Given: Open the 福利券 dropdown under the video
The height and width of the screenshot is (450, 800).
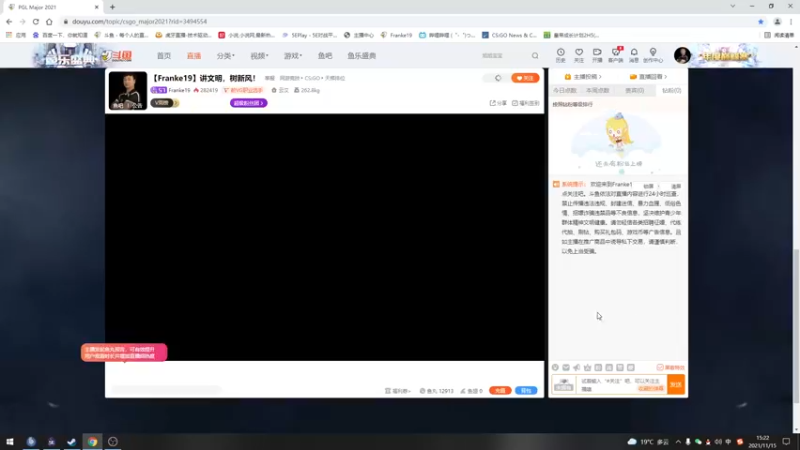Looking at the screenshot, I should coord(398,391).
